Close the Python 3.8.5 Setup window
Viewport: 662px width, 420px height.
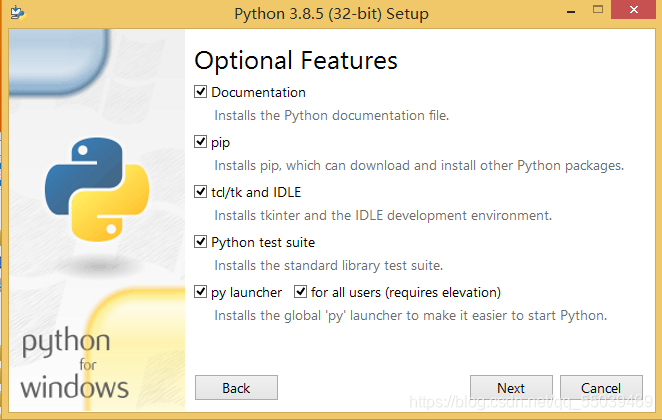pyautogui.click(x=633, y=10)
